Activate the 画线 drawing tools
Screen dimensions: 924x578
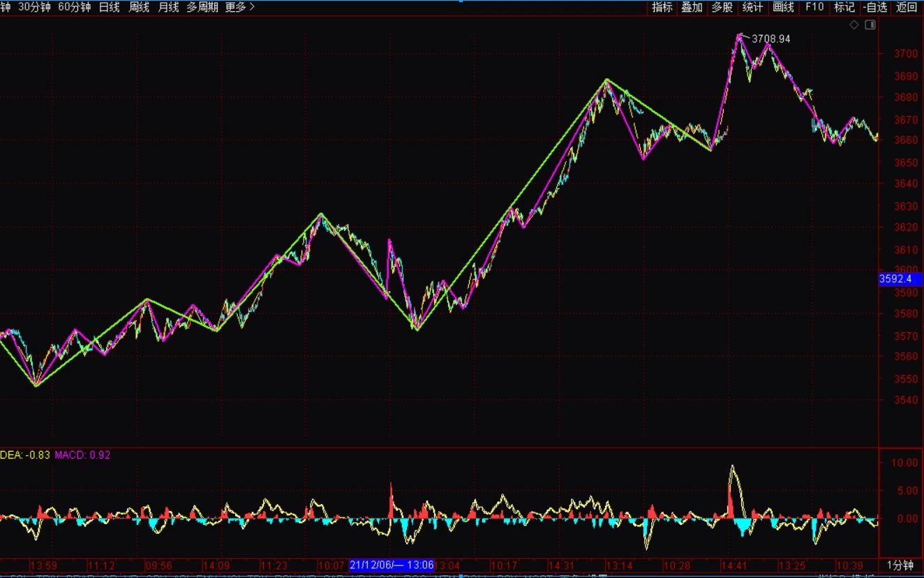pos(784,7)
